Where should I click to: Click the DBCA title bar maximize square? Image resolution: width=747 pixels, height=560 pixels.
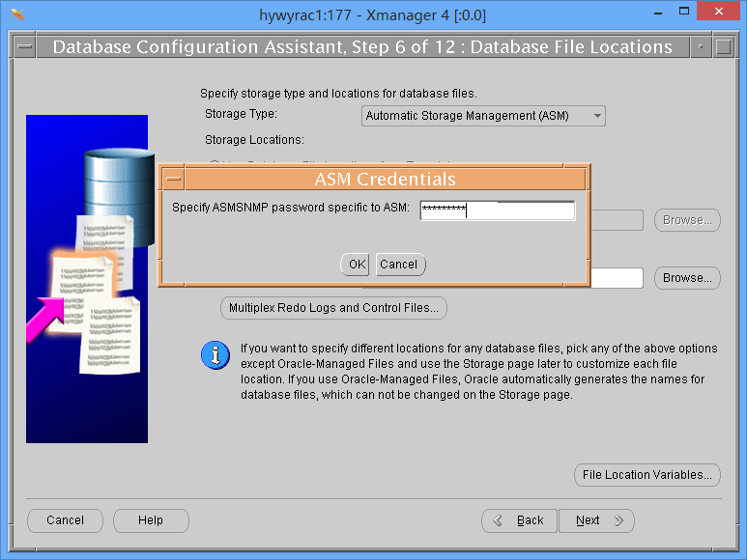click(723, 47)
